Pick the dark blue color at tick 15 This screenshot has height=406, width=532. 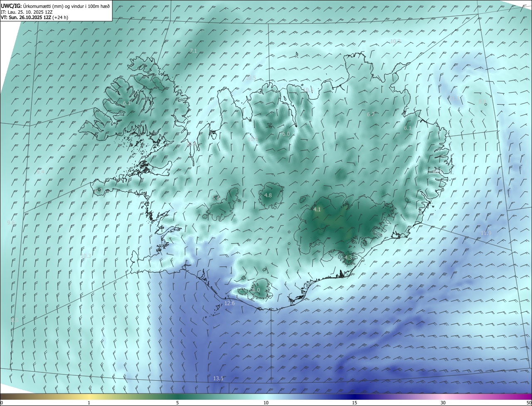point(355,397)
